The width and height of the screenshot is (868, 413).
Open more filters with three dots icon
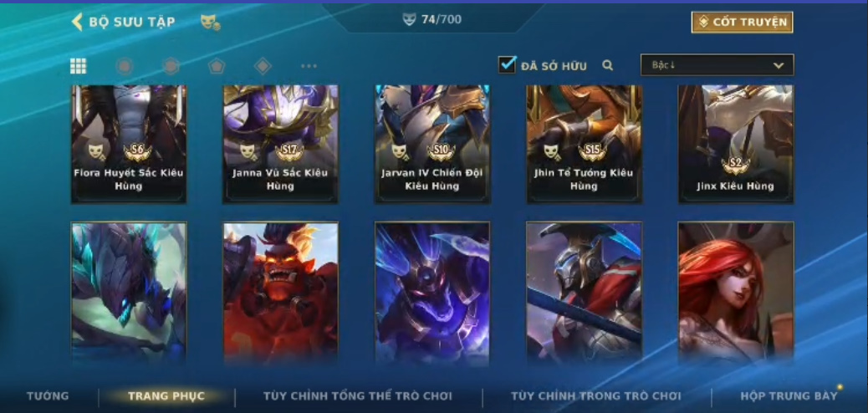point(309,66)
